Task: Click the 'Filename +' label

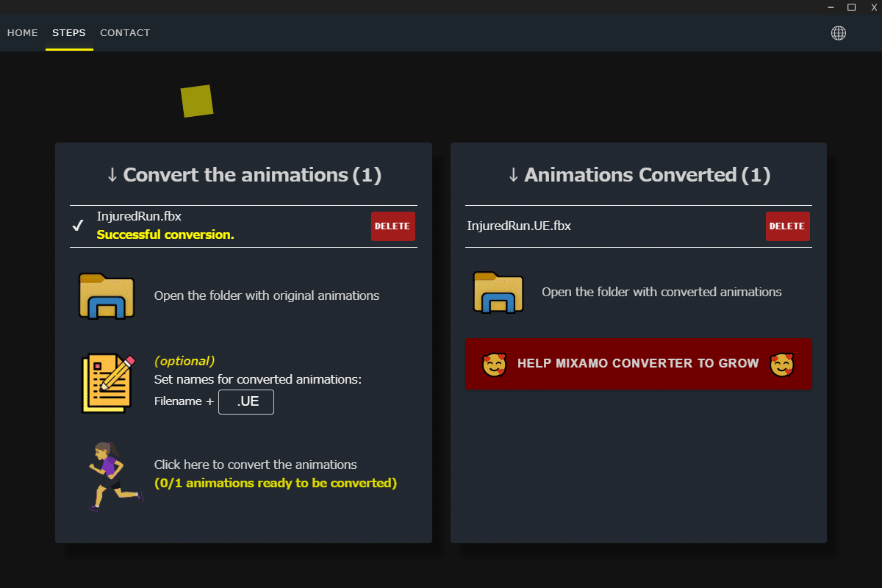Action: pyautogui.click(x=184, y=401)
